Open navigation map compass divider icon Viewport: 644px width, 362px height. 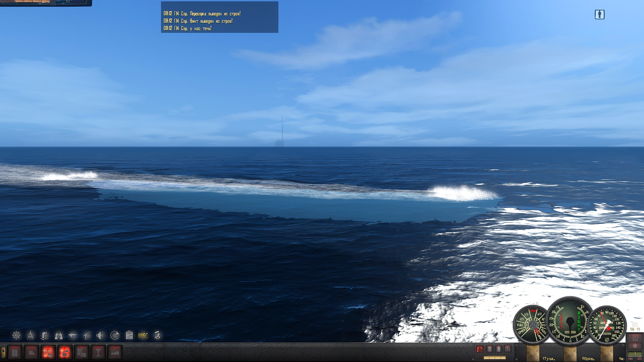pos(31,335)
